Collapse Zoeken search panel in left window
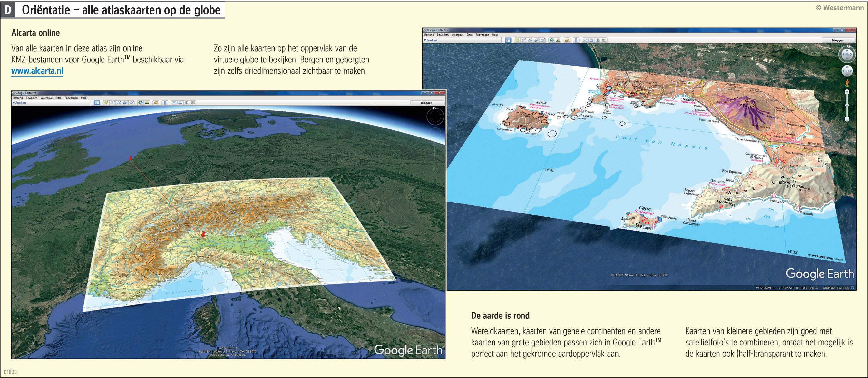 coord(14,103)
